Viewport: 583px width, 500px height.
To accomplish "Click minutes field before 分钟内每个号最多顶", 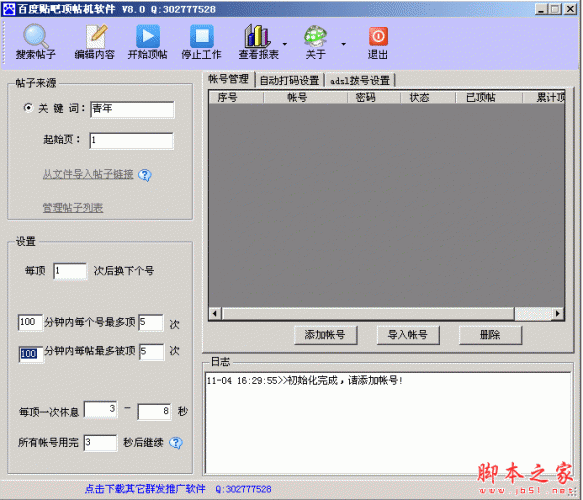I will click(30, 322).
